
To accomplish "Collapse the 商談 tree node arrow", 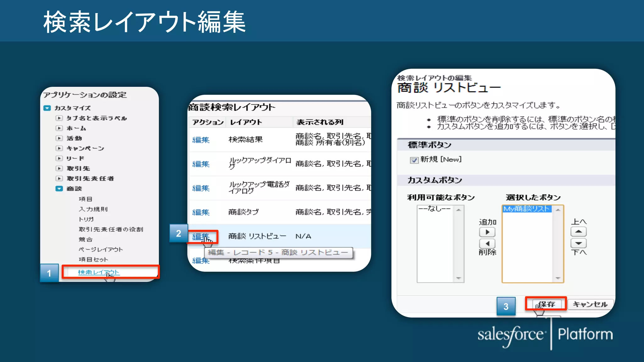I will 59,189.
